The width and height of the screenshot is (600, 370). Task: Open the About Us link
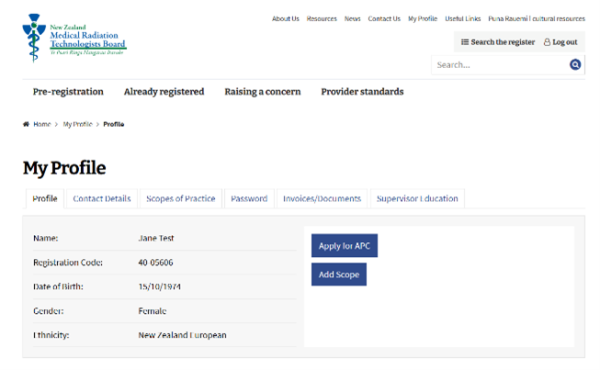point(285,18)
